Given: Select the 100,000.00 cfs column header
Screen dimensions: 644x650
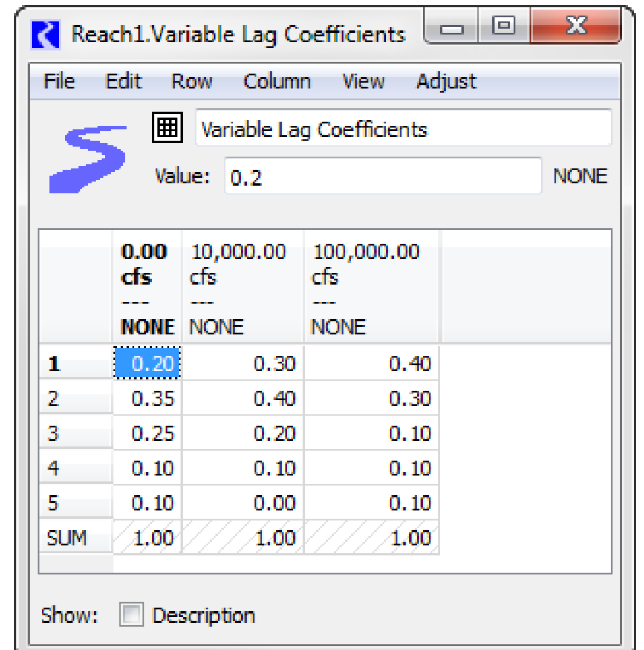Looking at the screenshot, I should coord(371,288).
